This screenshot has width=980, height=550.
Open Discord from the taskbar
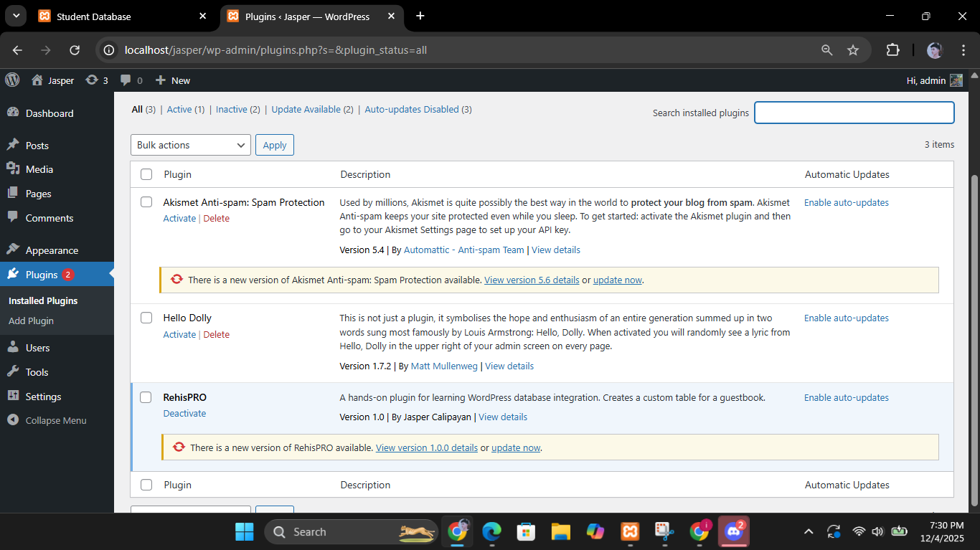tap(733, 531)
